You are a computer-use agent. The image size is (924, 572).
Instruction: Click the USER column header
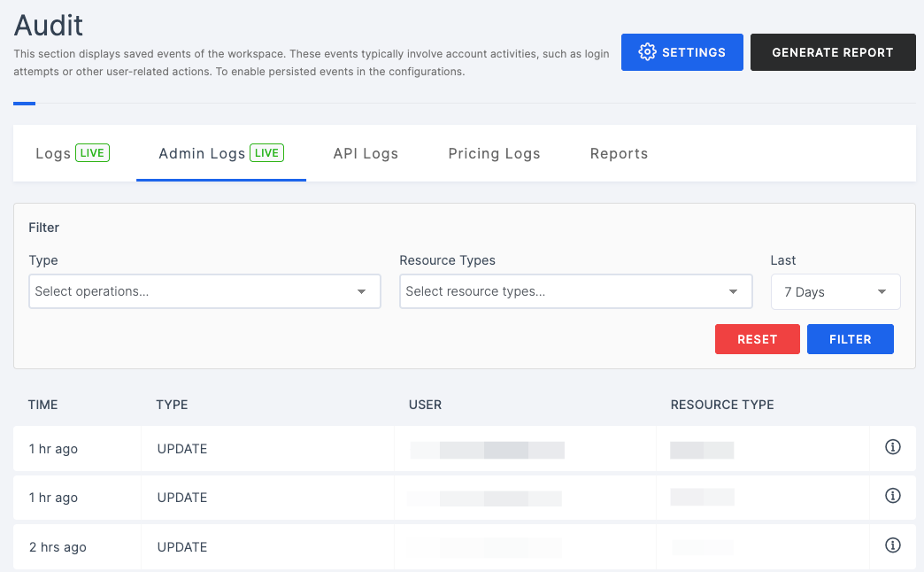coord(425,405)
